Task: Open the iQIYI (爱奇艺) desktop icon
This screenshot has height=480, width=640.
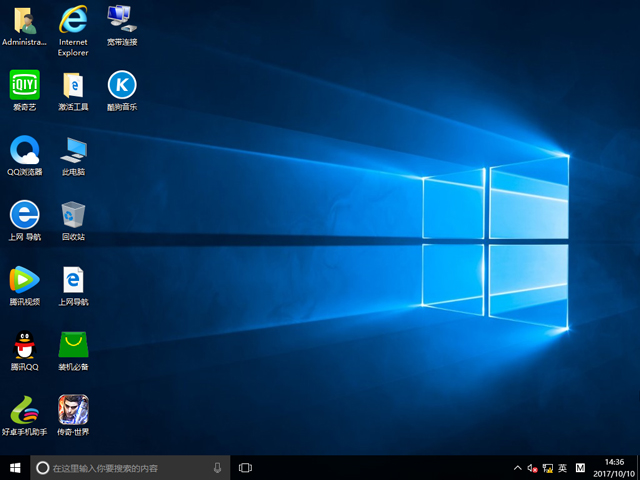Action: click(x=24, y=84)
